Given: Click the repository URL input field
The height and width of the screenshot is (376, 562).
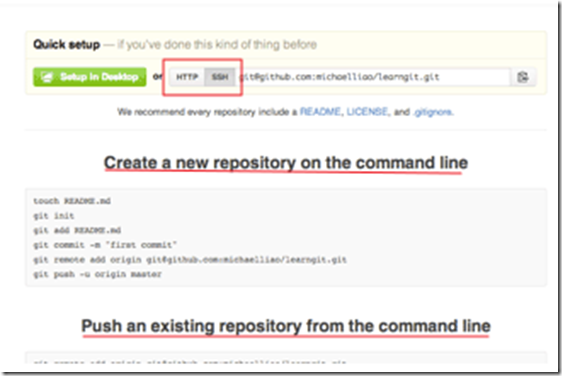Looking at the screenshot, I should (x=373, y=77).
